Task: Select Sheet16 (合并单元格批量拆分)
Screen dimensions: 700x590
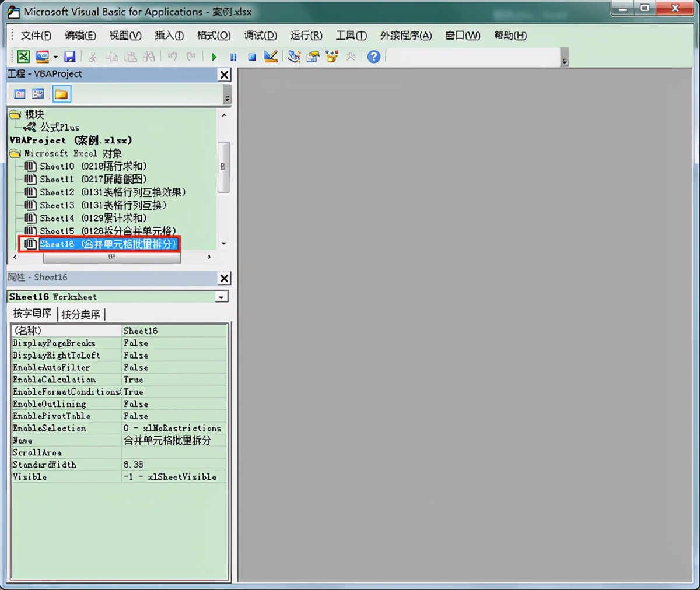Action: click(x=108, y=244)
